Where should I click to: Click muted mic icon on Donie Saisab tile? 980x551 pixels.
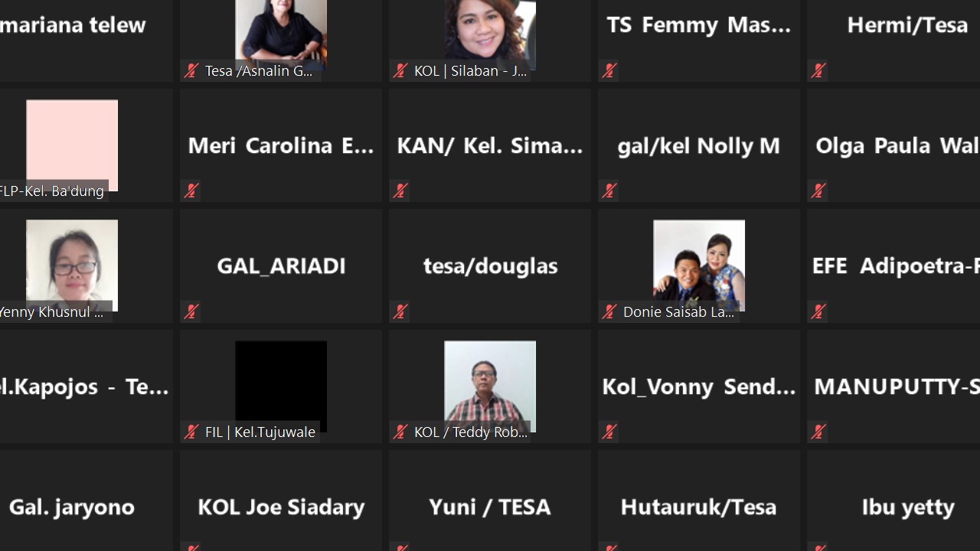pyautogui.click(x=609, y=311)
